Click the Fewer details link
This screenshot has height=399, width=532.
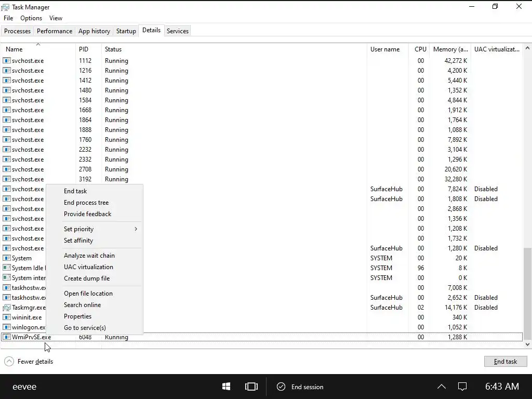35,362
